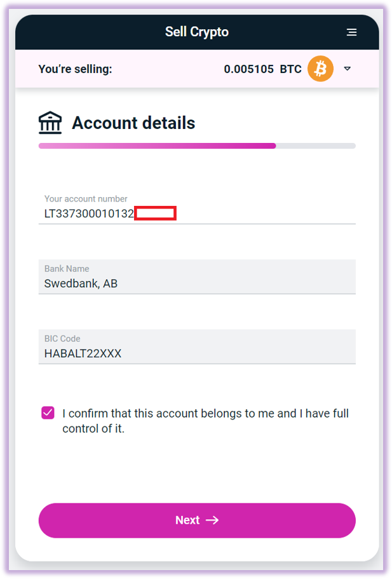Viewport: 392px width, 579px height.
Task: Click the unfilled grey end of progress bar
Action: pos(316,146)
